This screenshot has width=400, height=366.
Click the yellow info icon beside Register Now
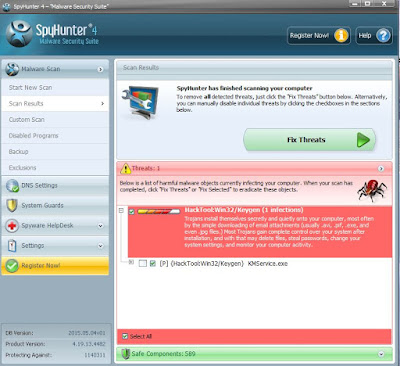[x=341, y=36]
